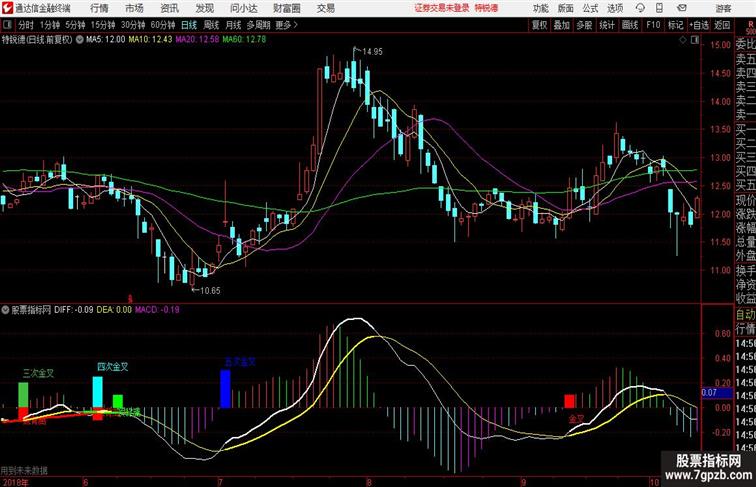
Task: Select the 多周期 multi-period tab
Action: tap(258, 25)
